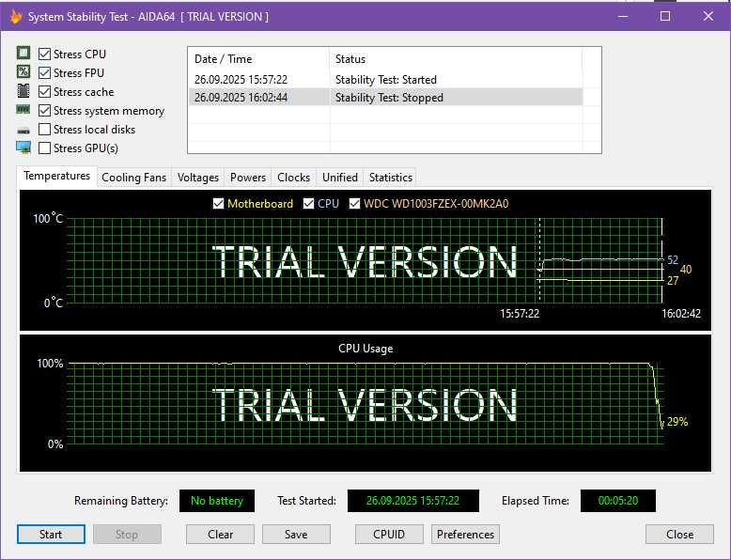Click the 27 motherboard temperature reading
Viewport: 731px width, 560px height.
[x=673, y=281]
